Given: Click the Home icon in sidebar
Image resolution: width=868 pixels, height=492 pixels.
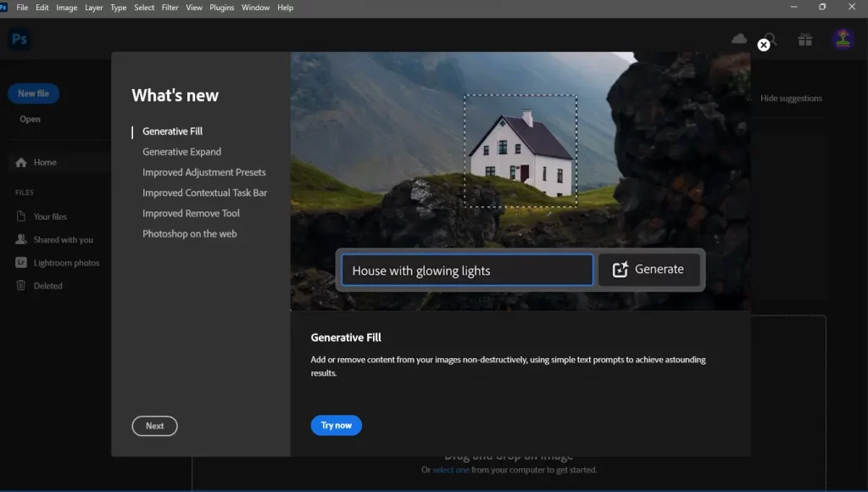Looking at the screenshot, I should pos(21,163).
